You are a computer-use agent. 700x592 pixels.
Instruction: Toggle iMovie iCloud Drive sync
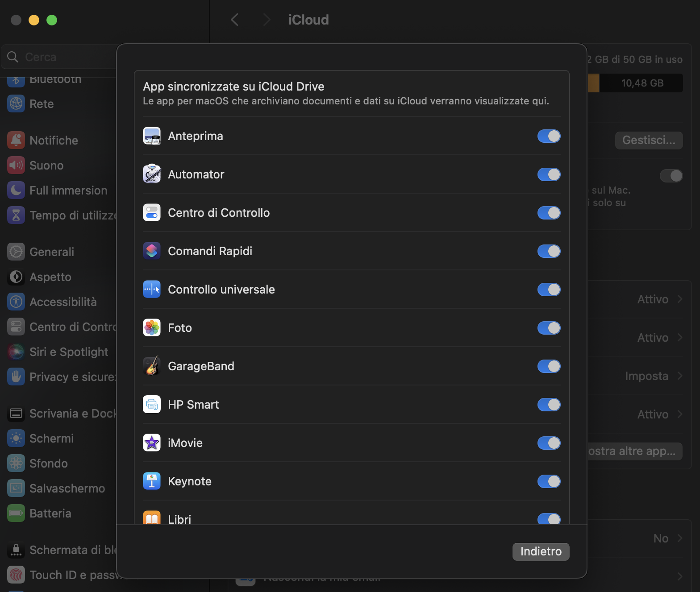coord(549,443)
